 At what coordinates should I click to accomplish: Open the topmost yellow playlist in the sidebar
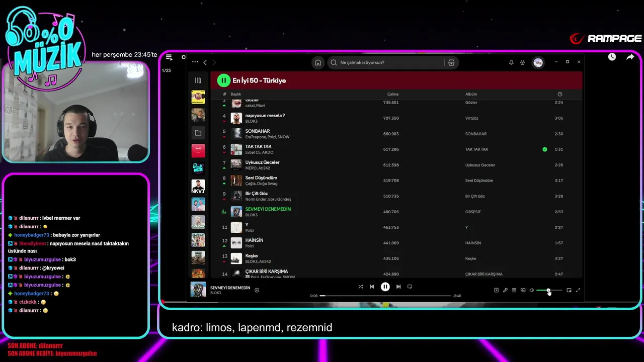pyautogui.click(x=198, y=97)
